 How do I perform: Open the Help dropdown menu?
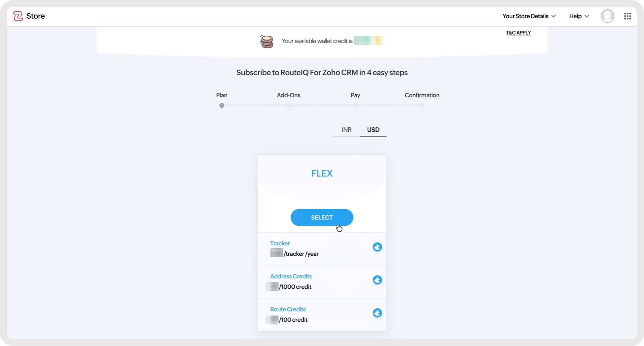pyautogui.click(x=579, y=16)
